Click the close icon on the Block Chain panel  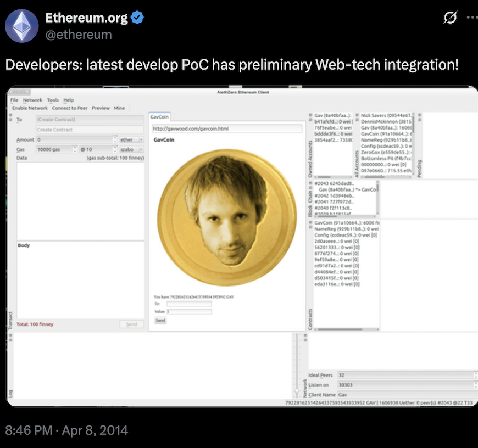(310, 183)
